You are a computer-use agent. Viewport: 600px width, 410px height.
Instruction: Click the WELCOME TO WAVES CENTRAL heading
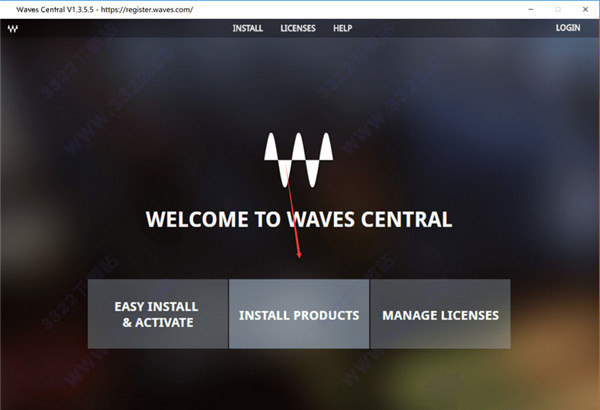299,220
